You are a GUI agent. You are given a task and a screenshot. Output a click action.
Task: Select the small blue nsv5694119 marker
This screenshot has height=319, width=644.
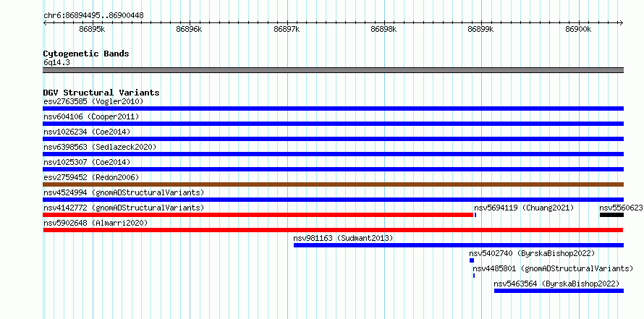tap(475, 215)
